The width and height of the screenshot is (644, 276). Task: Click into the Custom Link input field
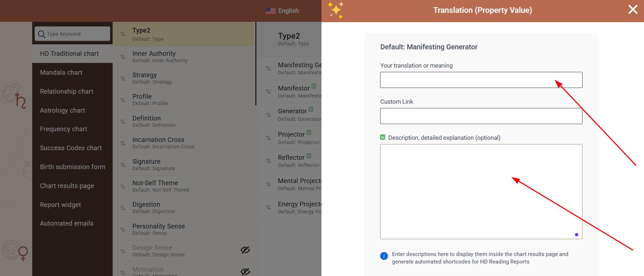481,116
